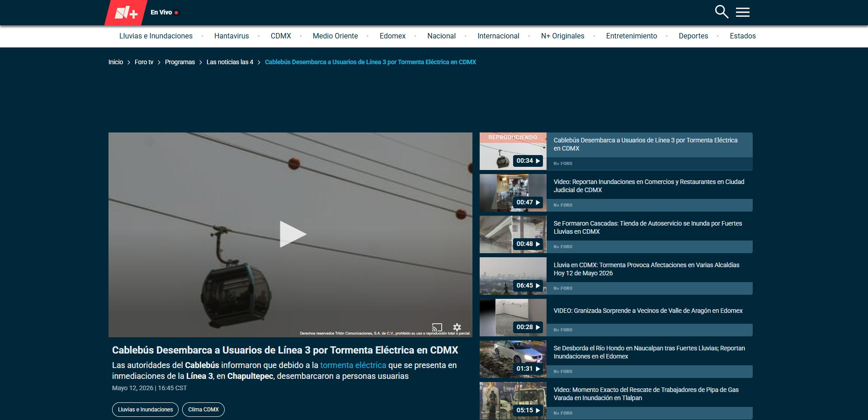Open Ciudad Judicial flooding video thumbnail 00:47

[x=513, y=193]
